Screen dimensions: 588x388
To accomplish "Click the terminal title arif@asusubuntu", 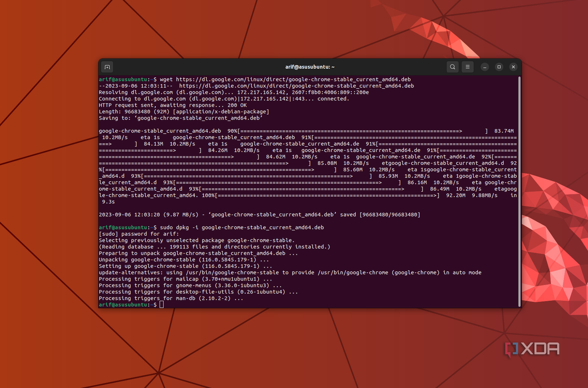I will [310, 67].
